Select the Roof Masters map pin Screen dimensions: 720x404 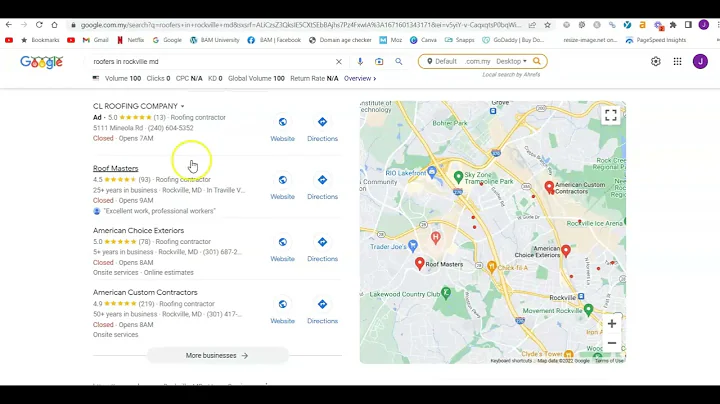[x=419, y=264]
